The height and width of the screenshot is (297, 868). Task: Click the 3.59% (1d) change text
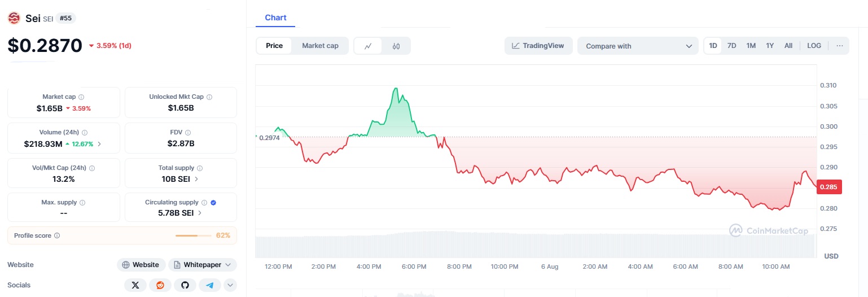pyautogui.click(x=113, y=46)
